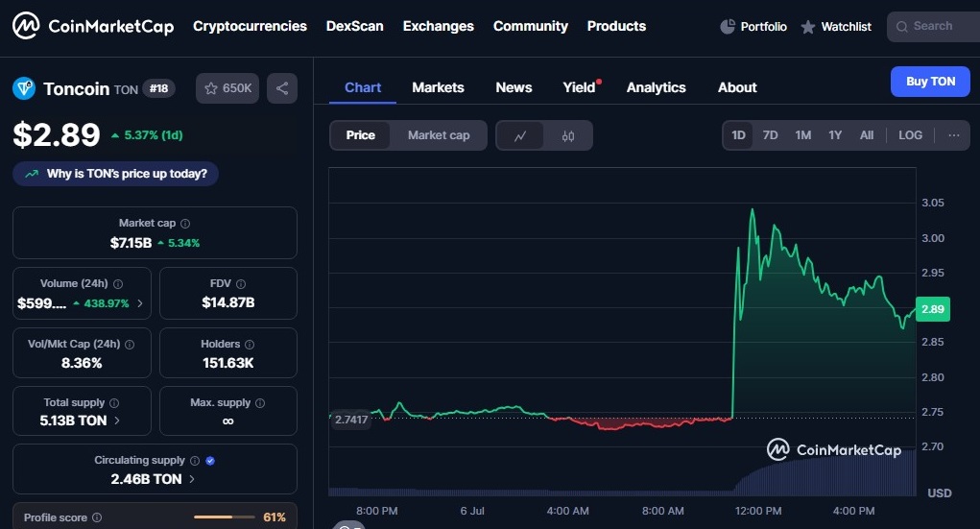Switch to the Chart tab
This screenshot has width=980, height=529.
click(x=363, y=87)
